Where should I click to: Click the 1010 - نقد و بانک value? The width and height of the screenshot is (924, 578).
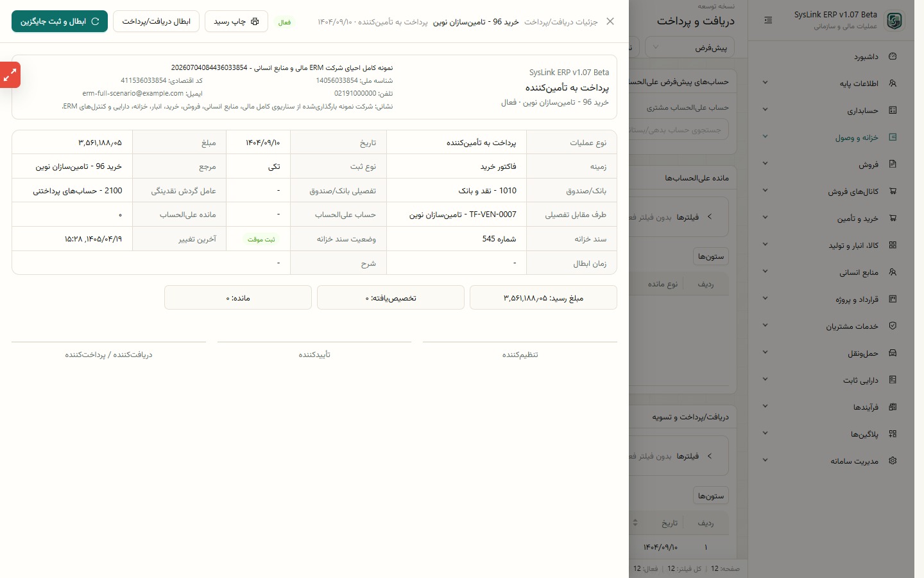coord(488,191)
